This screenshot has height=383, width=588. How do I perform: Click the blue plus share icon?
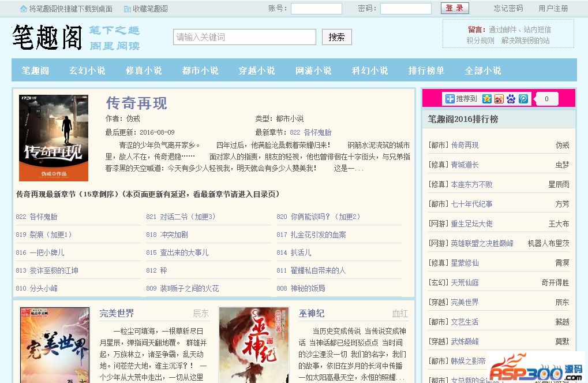(x=450, y=99)
